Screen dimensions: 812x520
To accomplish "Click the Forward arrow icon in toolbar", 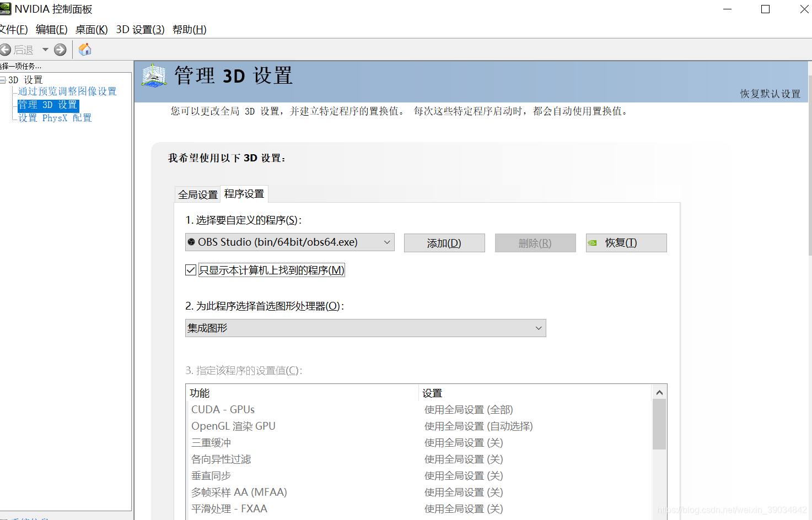I will pyautogui.click(x=60, y=50).
